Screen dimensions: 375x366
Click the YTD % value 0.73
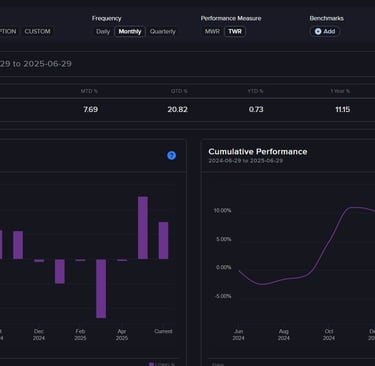(x=256, y=109)
